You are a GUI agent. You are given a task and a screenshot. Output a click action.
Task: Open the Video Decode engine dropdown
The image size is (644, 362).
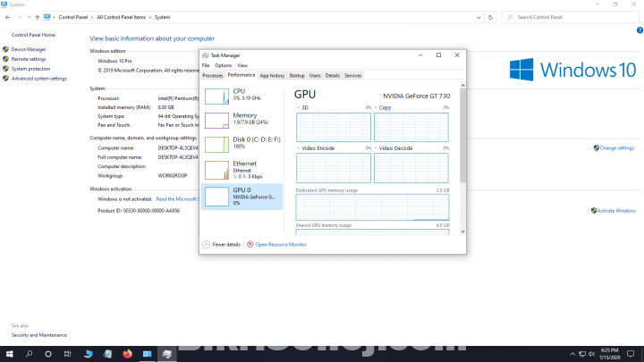377,147
